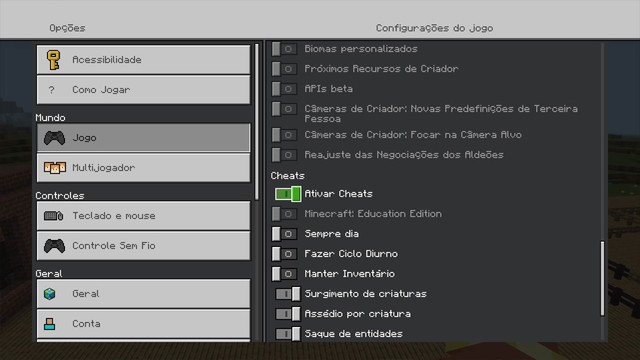The width and height of the screenshot is (640, 360).
Task: Select the Jogo world settings tab
Action: tap(143, 138)
